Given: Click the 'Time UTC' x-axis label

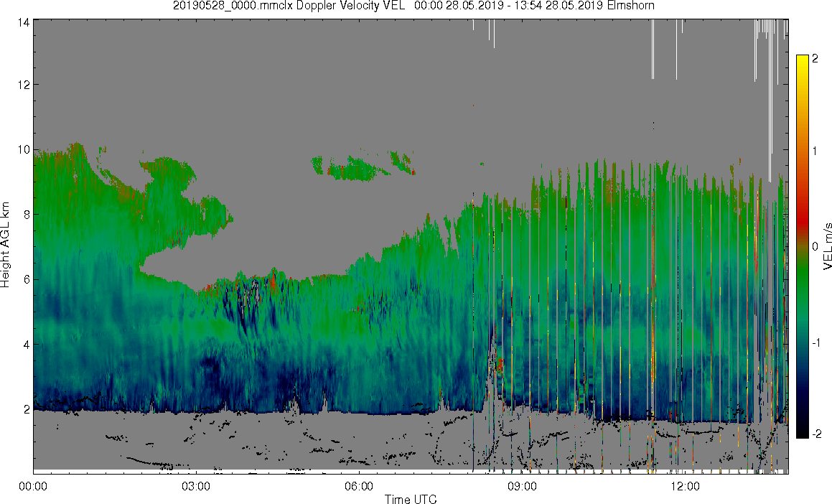Looking at the screenshot, I should (410, 498).
